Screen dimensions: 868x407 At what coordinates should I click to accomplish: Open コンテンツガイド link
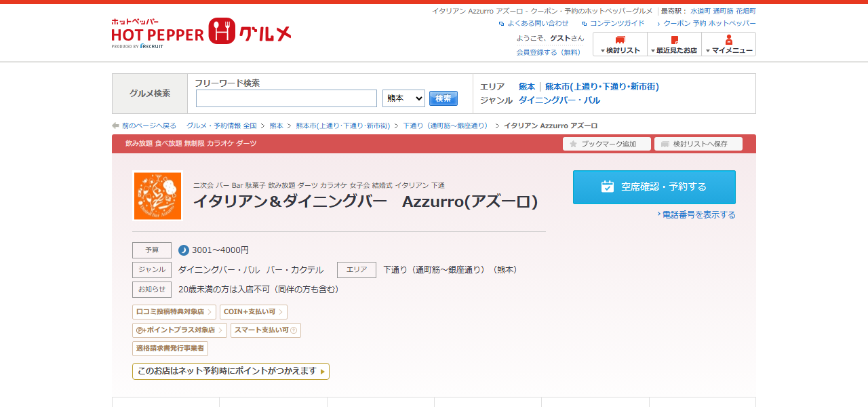[617, 23]
